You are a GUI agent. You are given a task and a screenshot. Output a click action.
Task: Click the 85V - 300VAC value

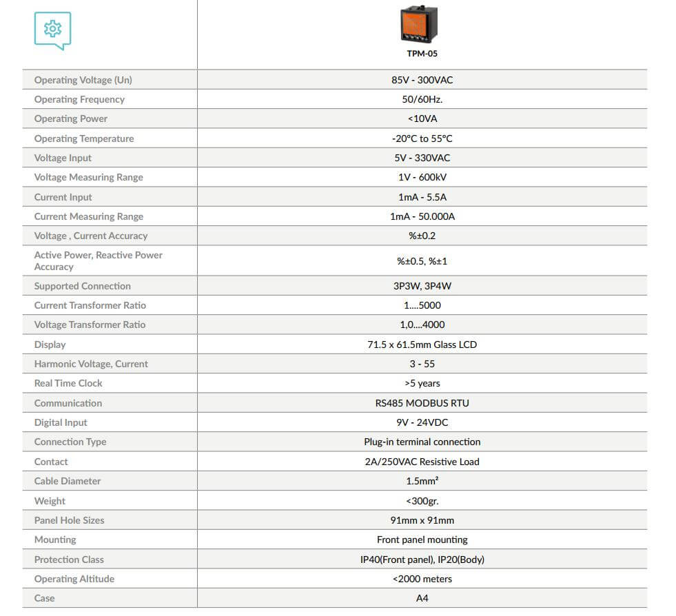[x=422, y=80]
